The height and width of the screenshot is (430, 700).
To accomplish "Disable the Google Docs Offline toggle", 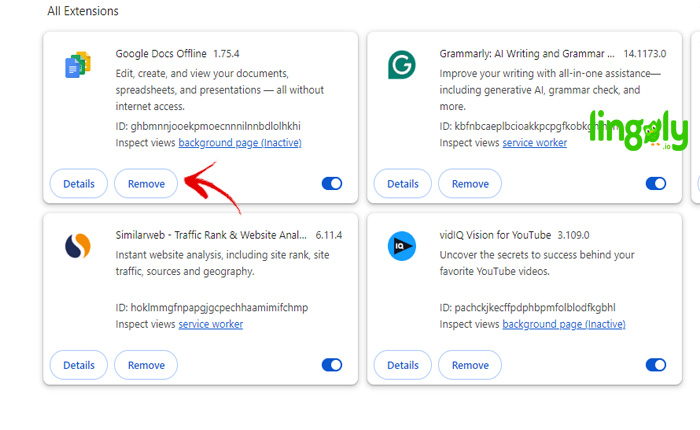I will pyautogui.click(x=332, y=184).
